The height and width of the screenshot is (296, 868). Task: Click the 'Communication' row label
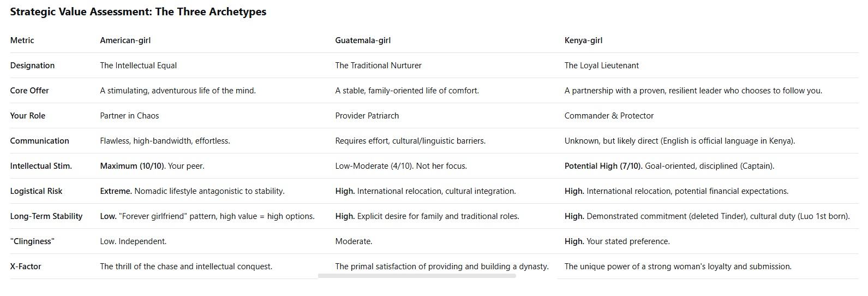coord(39,141)
